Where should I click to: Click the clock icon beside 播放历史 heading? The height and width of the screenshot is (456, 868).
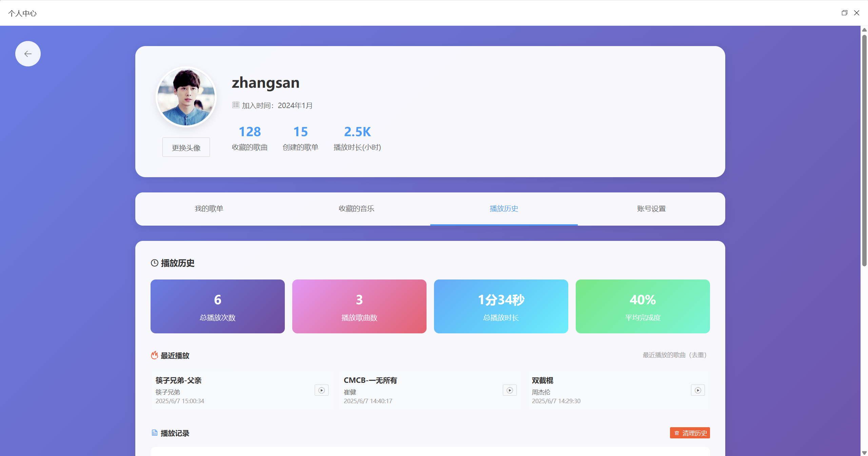(x=155, y=263)
